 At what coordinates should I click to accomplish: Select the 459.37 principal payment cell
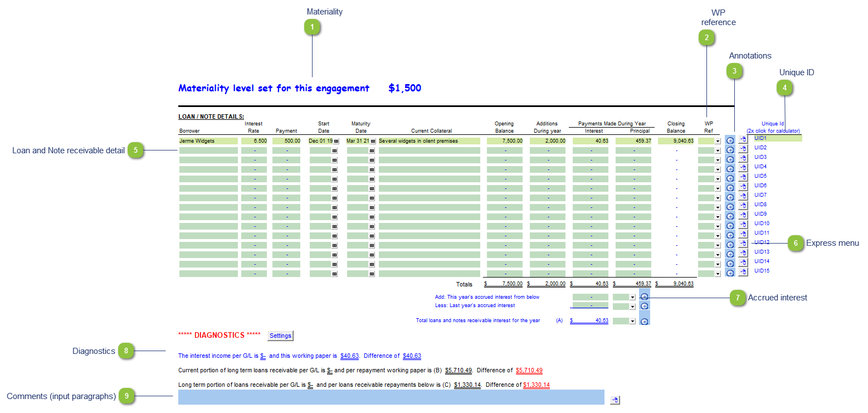[633, 141]
